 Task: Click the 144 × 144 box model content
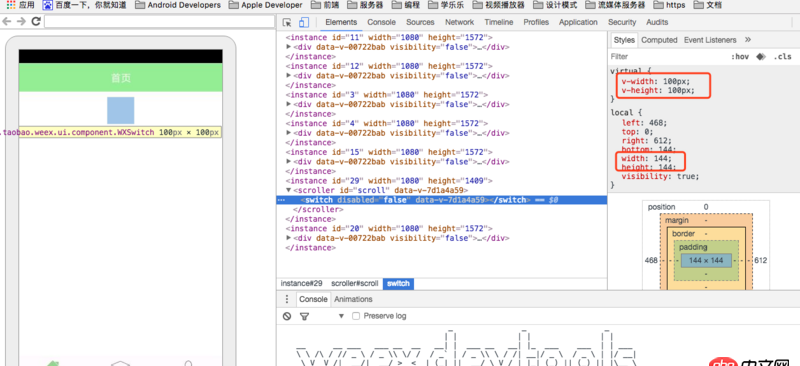coord(706,260)
